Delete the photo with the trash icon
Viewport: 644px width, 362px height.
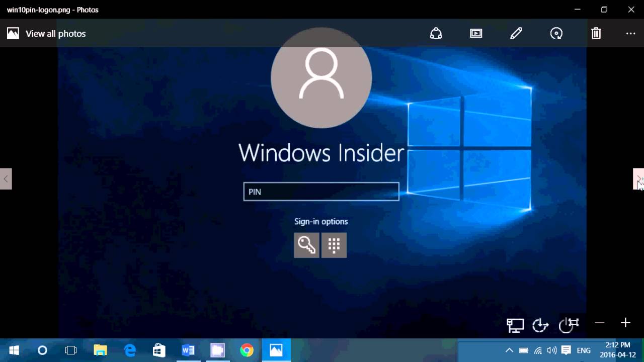point(596,34)
